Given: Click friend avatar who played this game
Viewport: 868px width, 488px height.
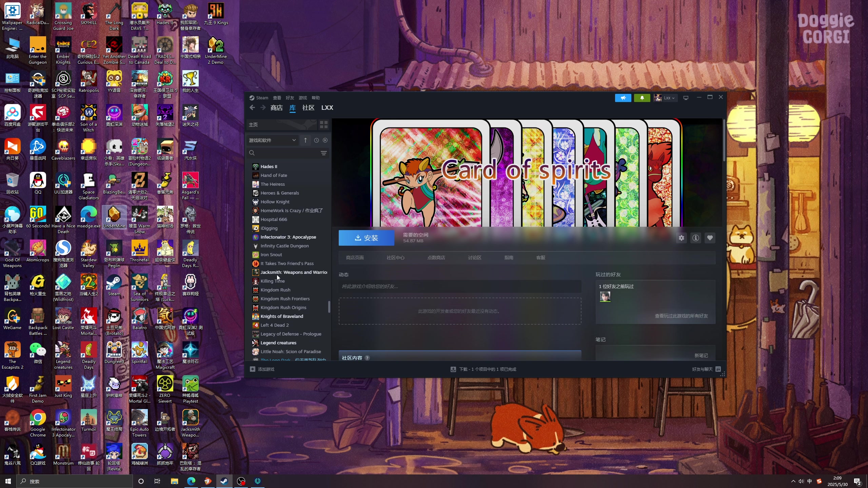Looking at the screenshot, I should click(x=605, y=297).
